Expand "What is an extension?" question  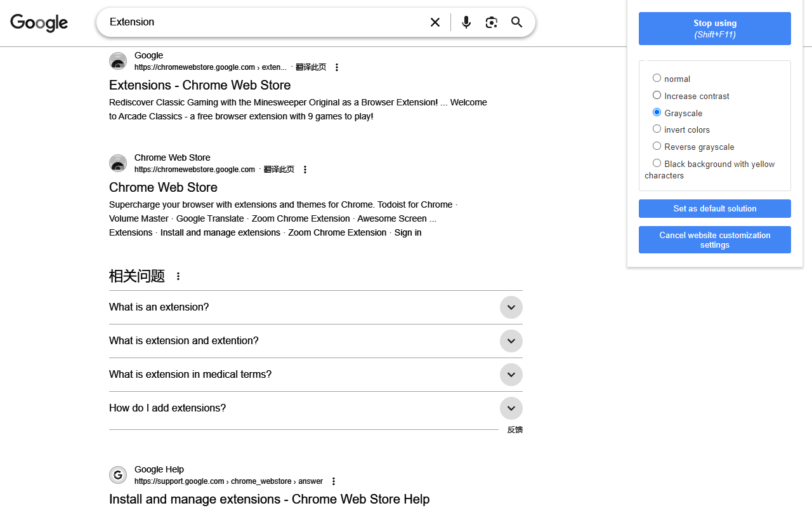(x=511, y=307)
